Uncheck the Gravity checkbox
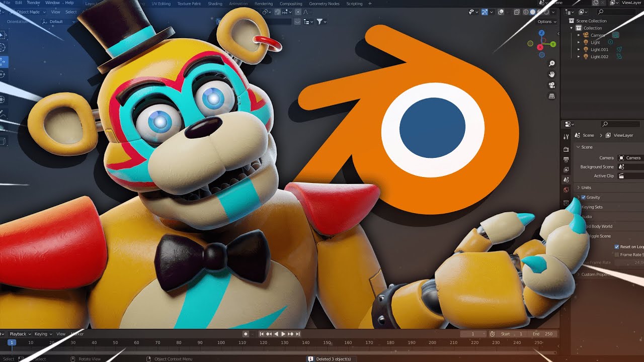This screenshot has height=362, width=644. click(583, 197)
